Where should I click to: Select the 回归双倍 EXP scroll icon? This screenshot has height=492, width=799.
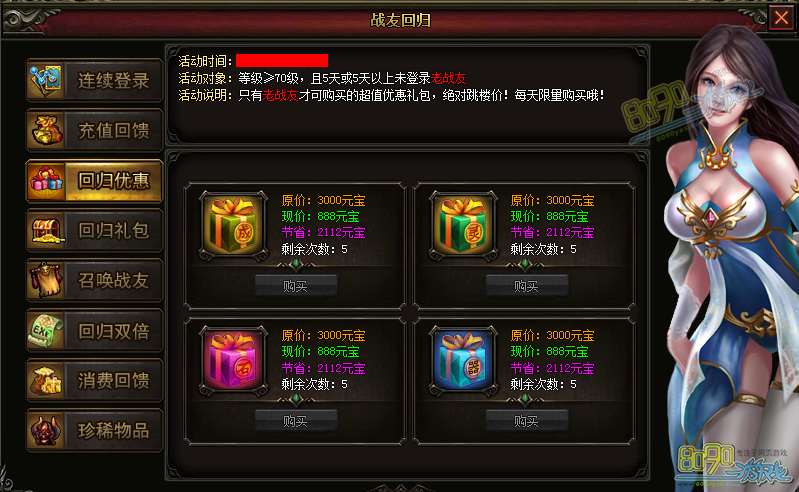point(46,331)
